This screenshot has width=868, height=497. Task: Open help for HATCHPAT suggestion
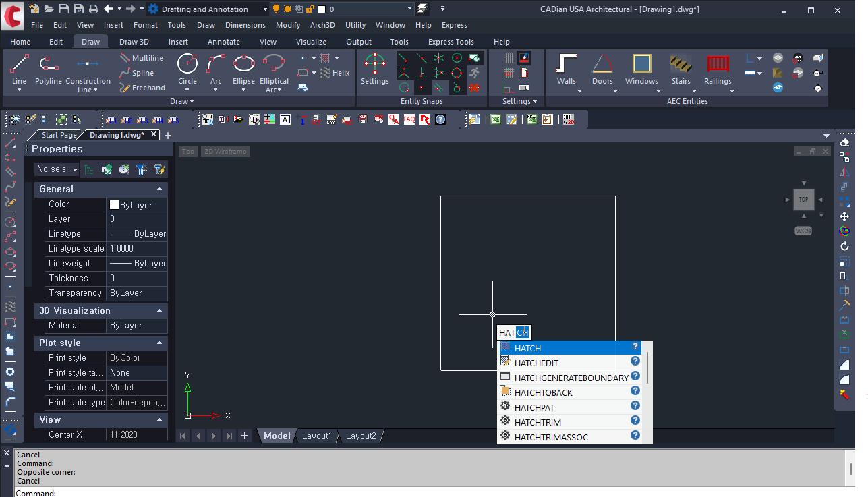(635, 405)
